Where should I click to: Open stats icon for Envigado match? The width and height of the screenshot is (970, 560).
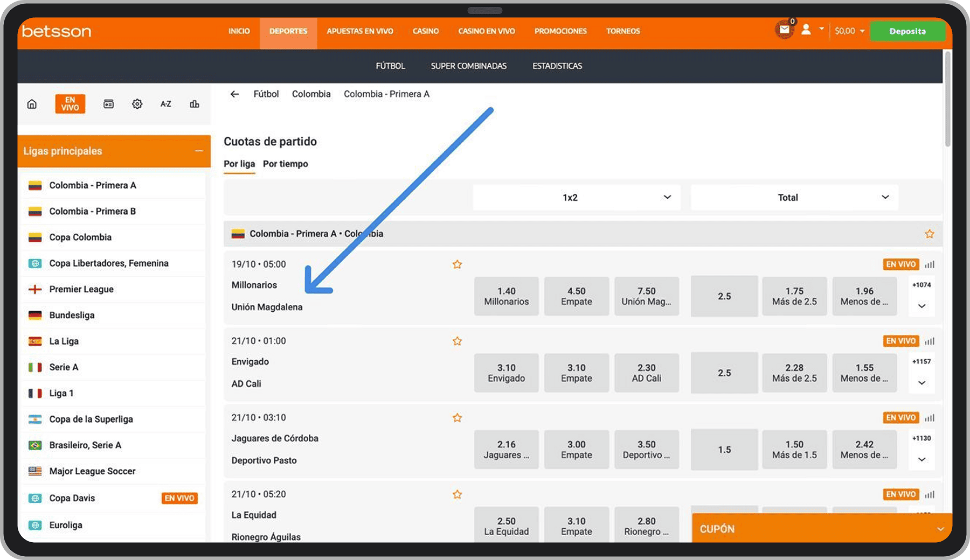coord(930,341)
